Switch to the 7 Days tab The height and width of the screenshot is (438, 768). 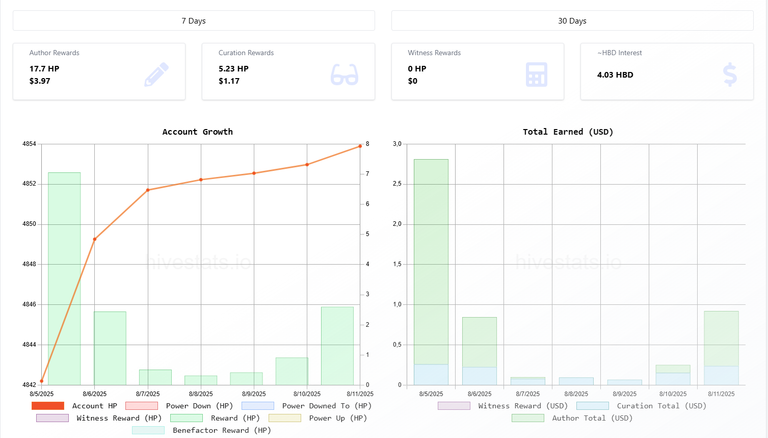point(193,21)
